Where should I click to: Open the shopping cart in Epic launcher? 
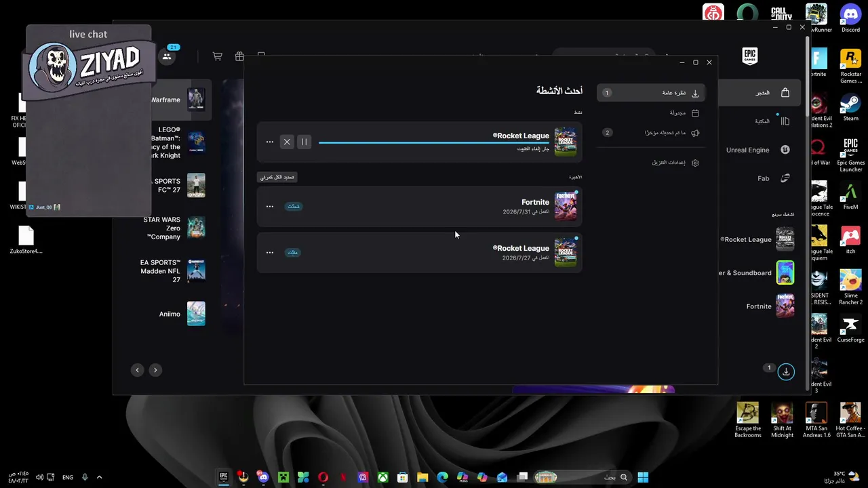(218, 56)
